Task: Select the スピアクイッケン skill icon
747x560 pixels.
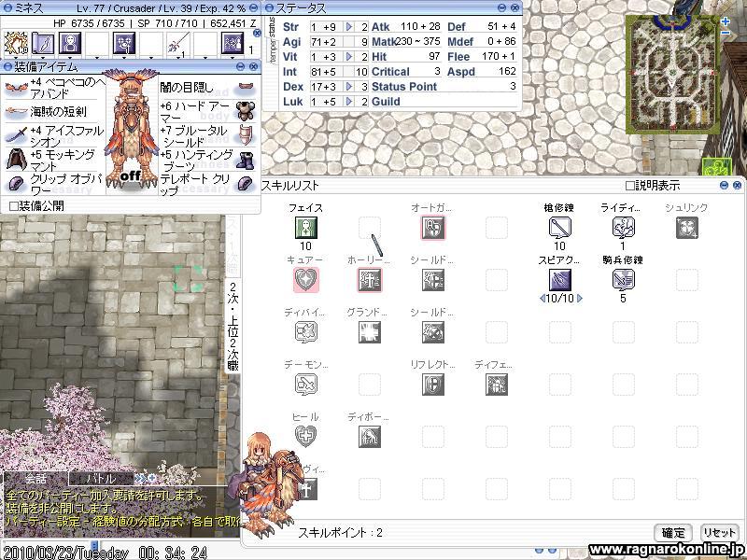Action: click(559, 280)
